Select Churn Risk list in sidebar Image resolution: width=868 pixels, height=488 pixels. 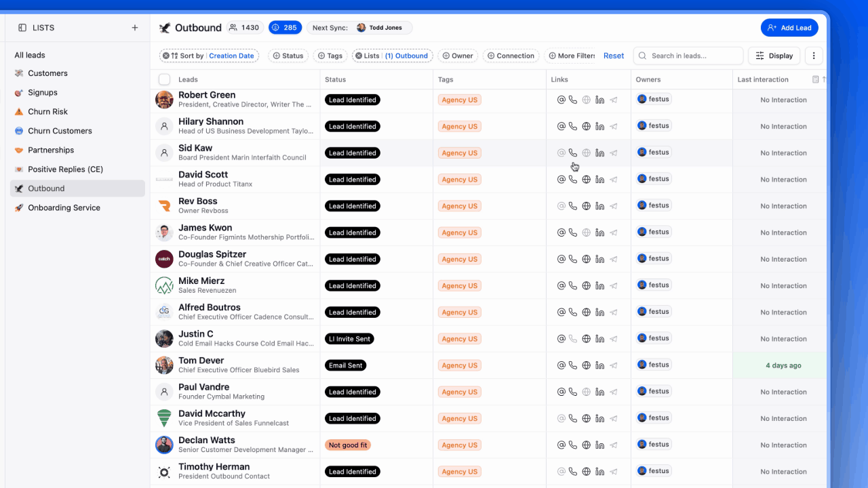point(47,112)
